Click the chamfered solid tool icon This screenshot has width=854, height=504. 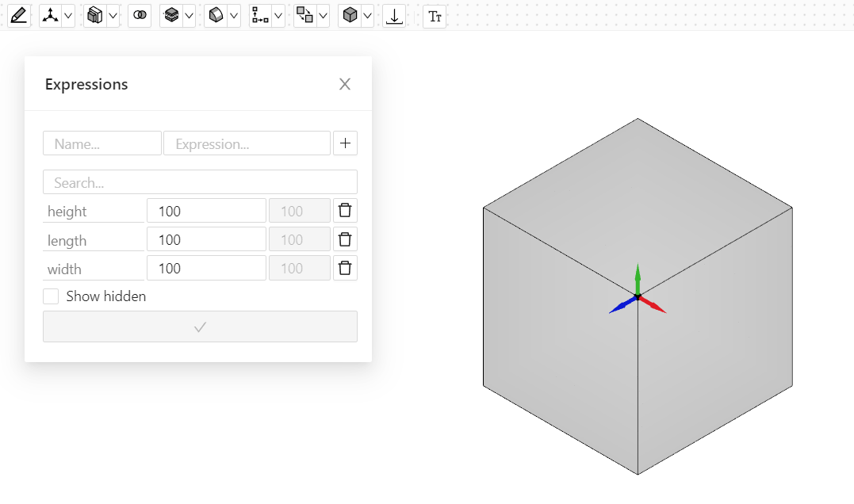click(216, 15)
